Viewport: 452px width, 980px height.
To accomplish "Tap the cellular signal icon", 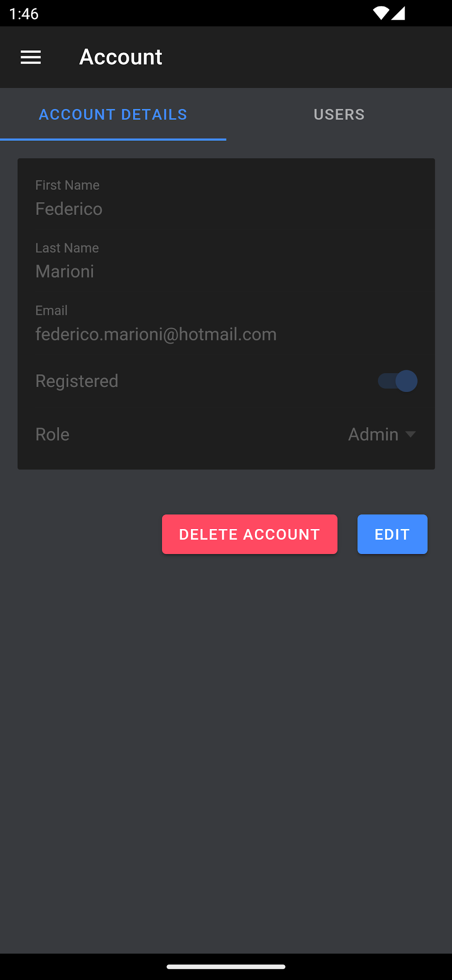I will click(398, 13).
